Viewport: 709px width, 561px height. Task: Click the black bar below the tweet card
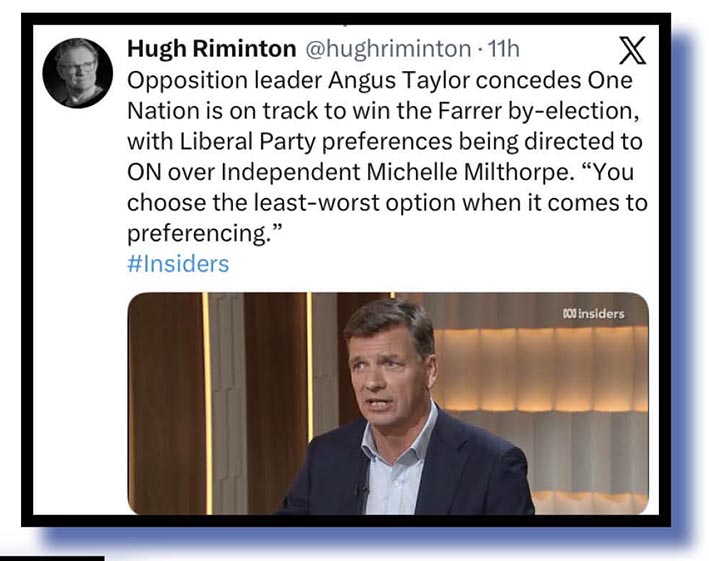tap(52, 555)
